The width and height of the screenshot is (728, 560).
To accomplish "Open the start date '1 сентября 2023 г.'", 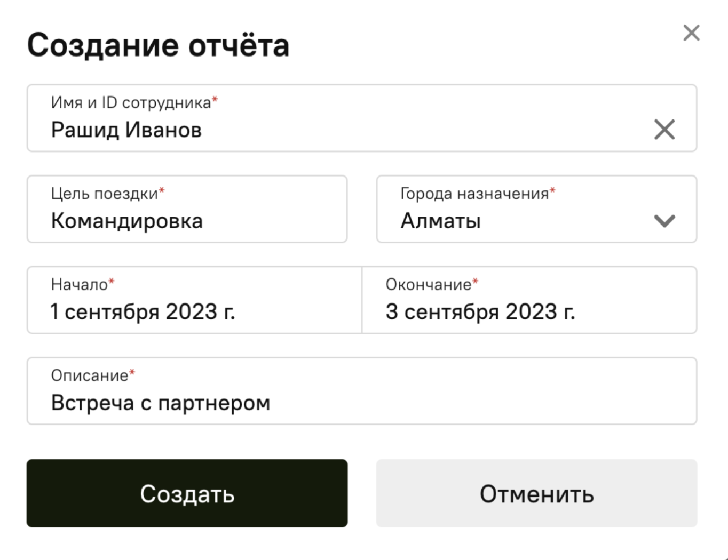I will point(143,312).
